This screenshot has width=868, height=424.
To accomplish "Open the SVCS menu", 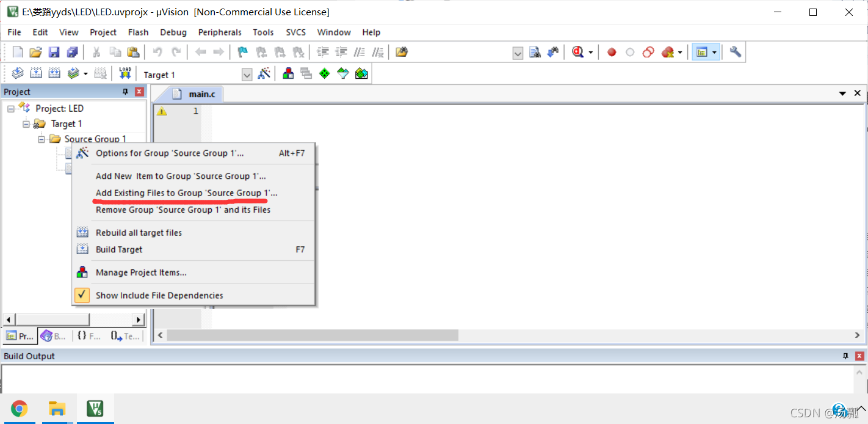I will pyautogui.click(x=296, y=32).
